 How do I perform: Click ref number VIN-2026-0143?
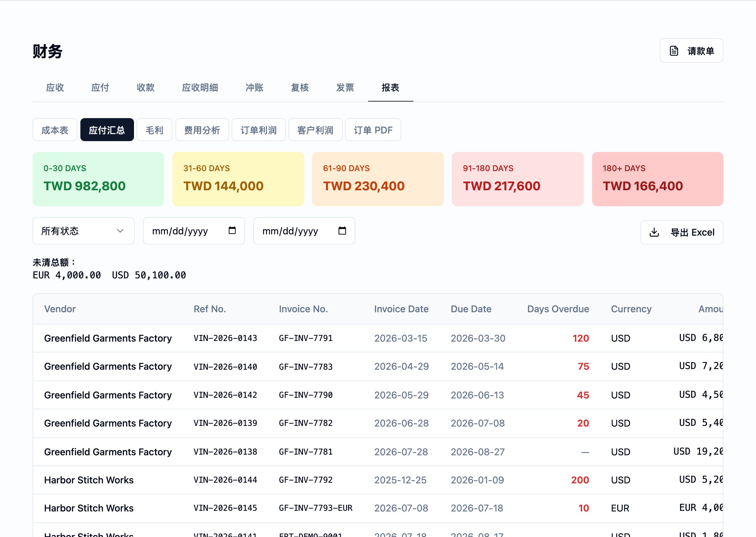225,338
